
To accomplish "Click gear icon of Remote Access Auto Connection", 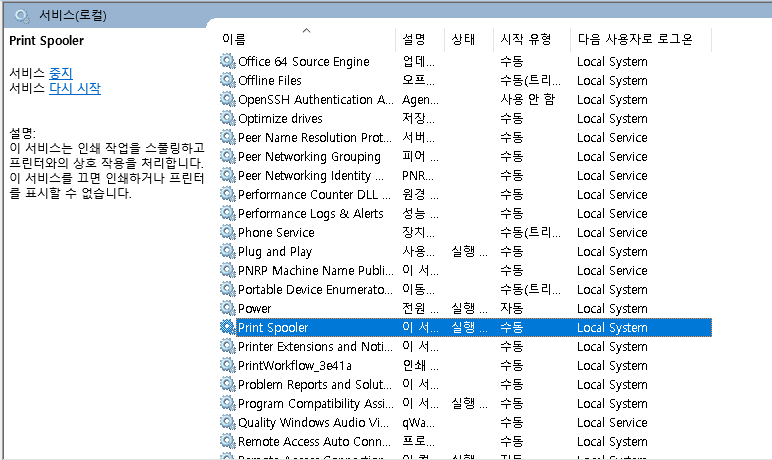I will [227, 441].
